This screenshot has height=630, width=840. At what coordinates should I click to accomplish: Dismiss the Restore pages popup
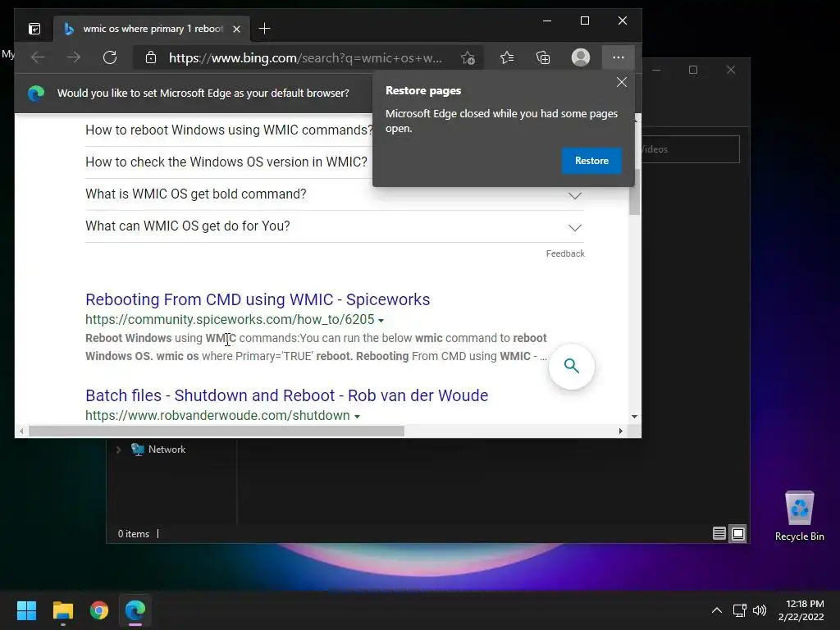click(622, 82)
